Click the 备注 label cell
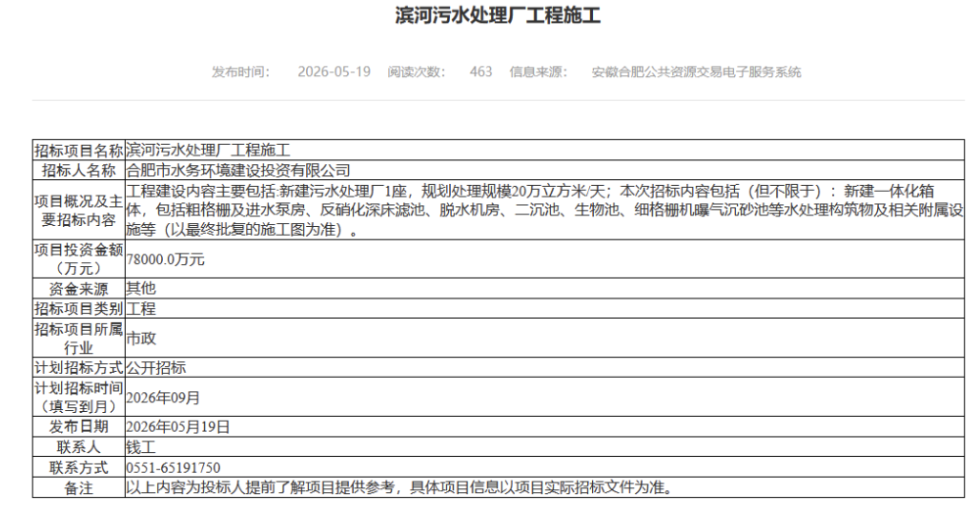Screen dimensions: 980x515 (x=79, y=488)
